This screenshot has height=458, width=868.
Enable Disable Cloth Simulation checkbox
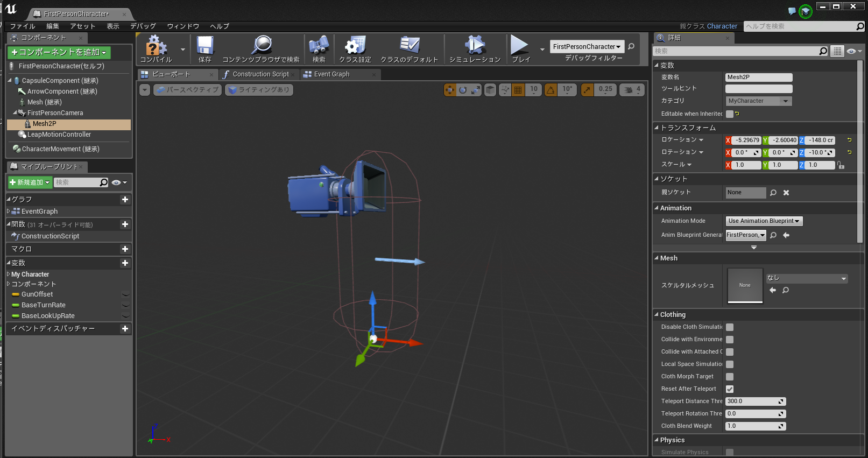click(730, 327)
